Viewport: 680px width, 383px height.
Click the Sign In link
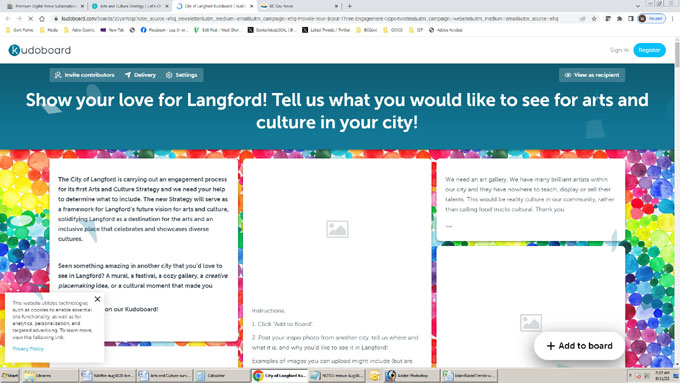click(x=619, y=50)
